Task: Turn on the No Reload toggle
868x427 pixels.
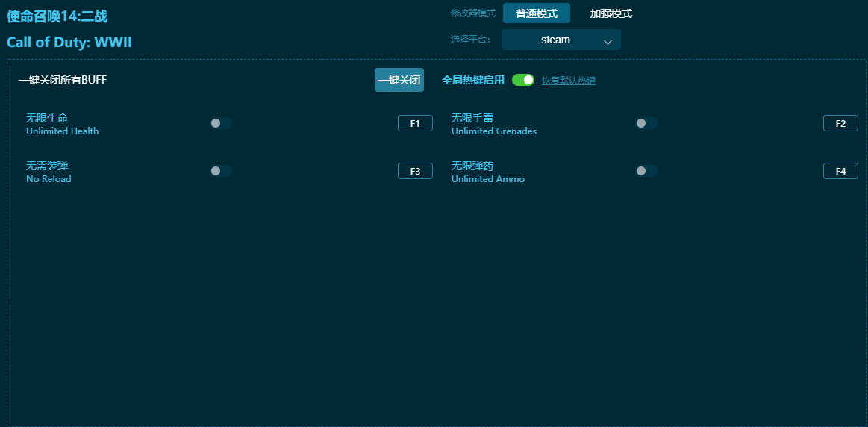Action: point(221,171)
